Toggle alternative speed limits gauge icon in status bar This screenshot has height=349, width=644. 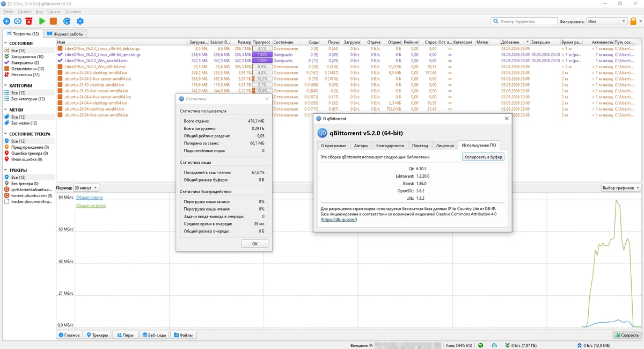(x=494, y=345)
